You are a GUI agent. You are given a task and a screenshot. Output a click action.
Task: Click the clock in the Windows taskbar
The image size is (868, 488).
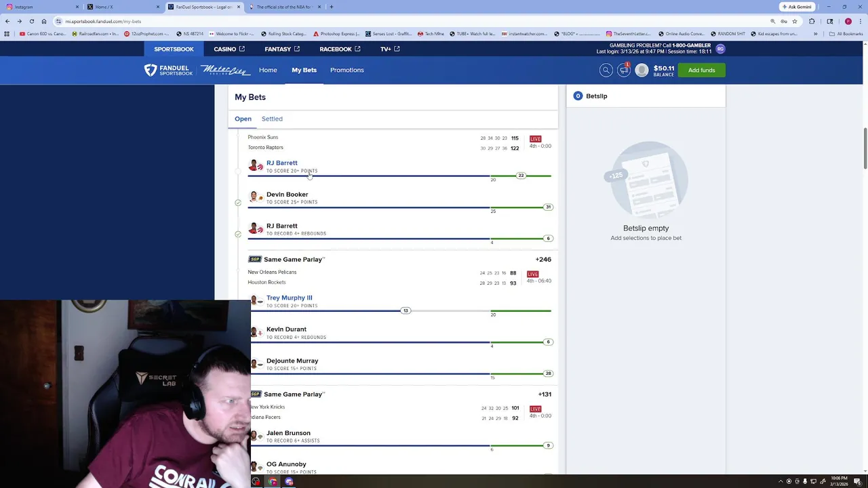tap(839, 481)
